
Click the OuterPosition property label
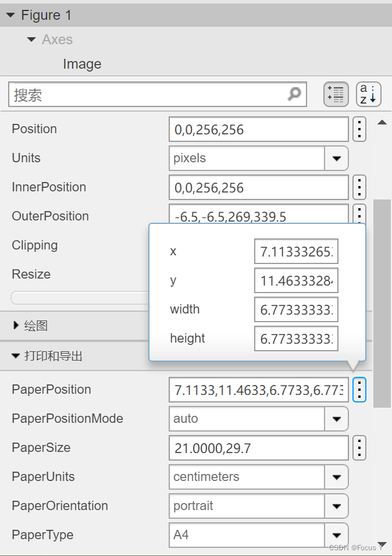[51, 216]
